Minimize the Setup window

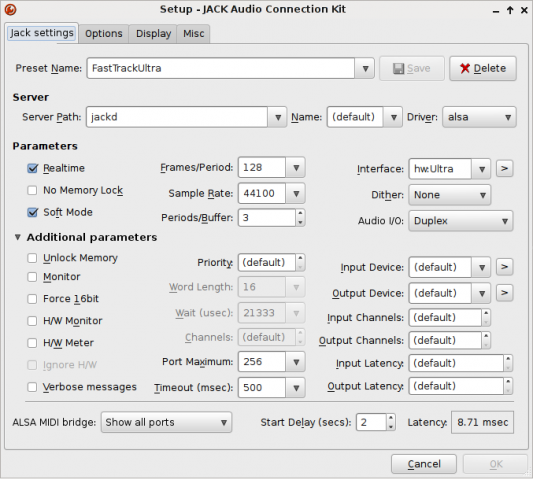(x=496, y=11)
